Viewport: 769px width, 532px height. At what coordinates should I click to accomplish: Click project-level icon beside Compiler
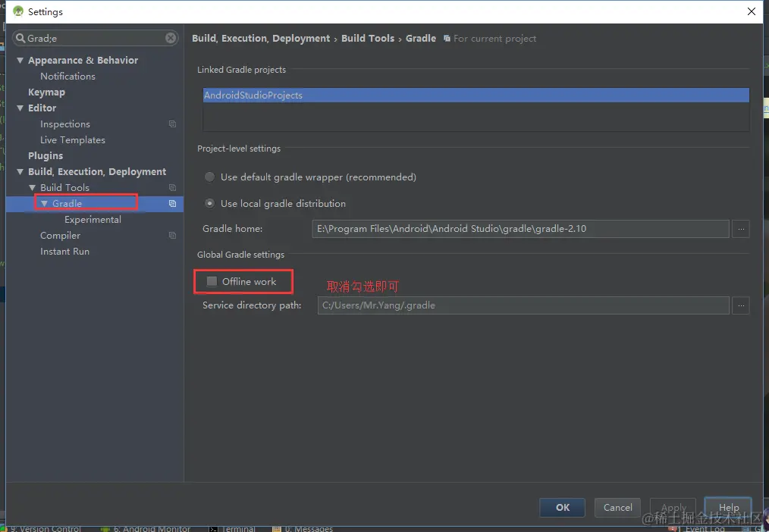click(x=172, y=236)
